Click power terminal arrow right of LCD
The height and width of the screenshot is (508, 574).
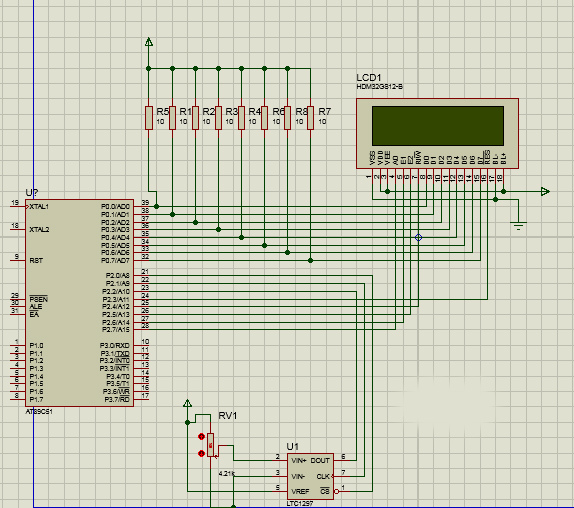(545, 191)
